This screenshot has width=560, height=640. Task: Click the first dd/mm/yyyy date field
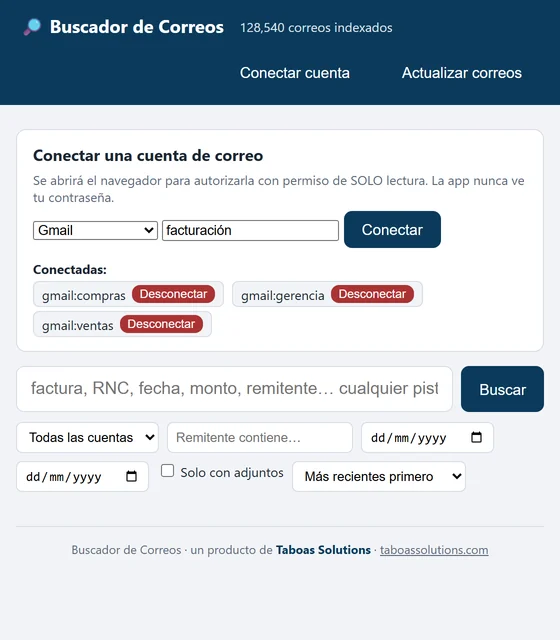coord(427,437)
